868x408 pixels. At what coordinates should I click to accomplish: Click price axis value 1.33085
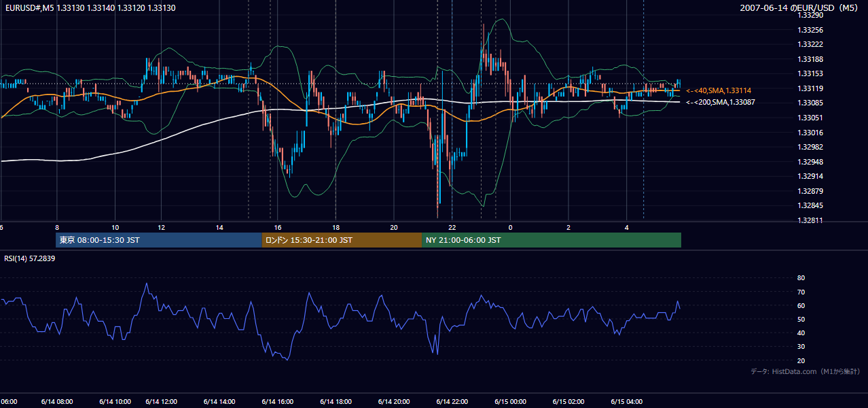point(810,103)
